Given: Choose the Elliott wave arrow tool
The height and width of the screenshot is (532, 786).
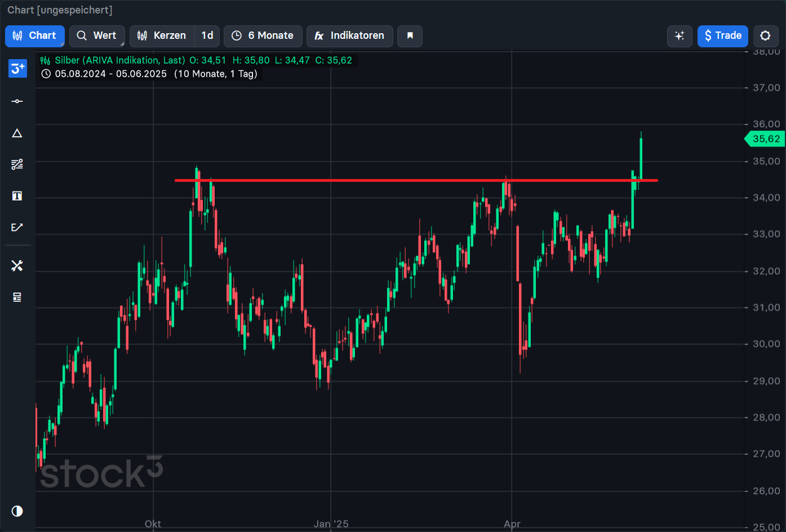Looking at the screenshot, I should tap(17, 227).
